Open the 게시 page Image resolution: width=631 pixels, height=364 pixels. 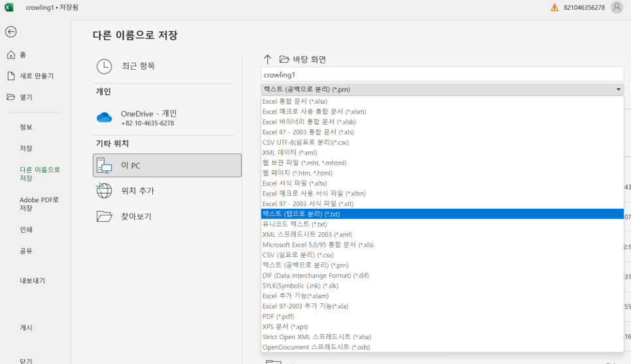click(26, 327)
